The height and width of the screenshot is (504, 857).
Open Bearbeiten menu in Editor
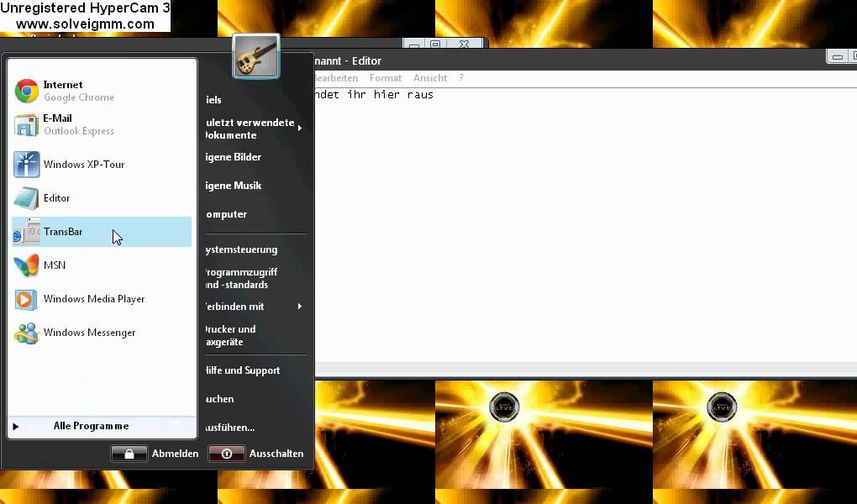click(337, 78)
